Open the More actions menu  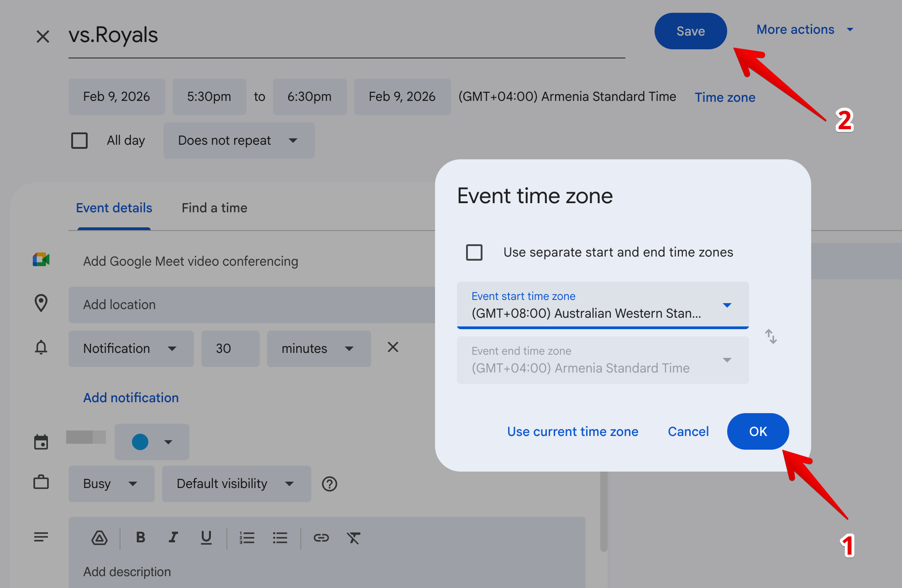[804, 30]
